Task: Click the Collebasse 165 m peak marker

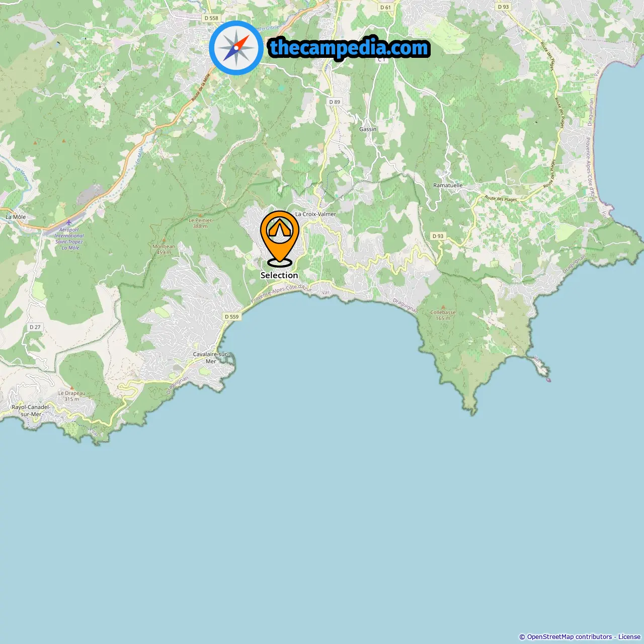Action: [443, 306]
